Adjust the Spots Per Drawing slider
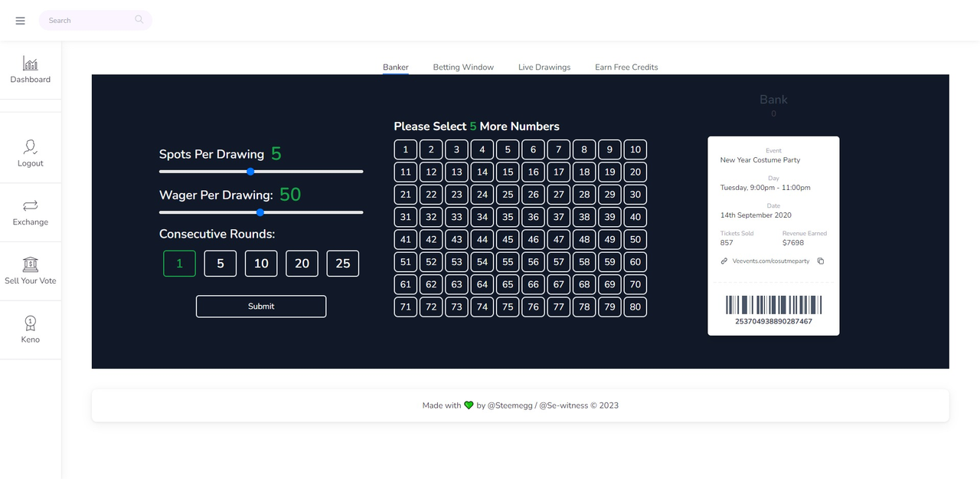The image size is (980, 479). point(261,172)
